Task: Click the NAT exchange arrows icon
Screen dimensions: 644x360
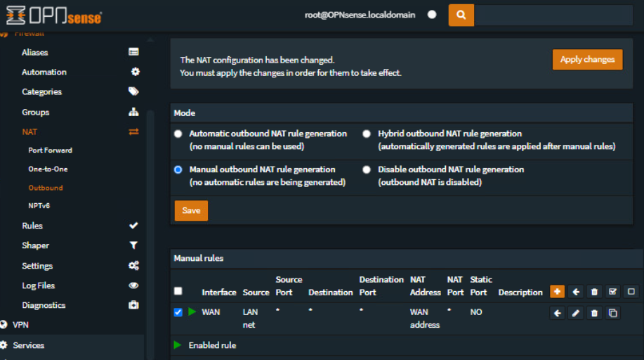Action: pyautogui.click(x=133, y=131)
